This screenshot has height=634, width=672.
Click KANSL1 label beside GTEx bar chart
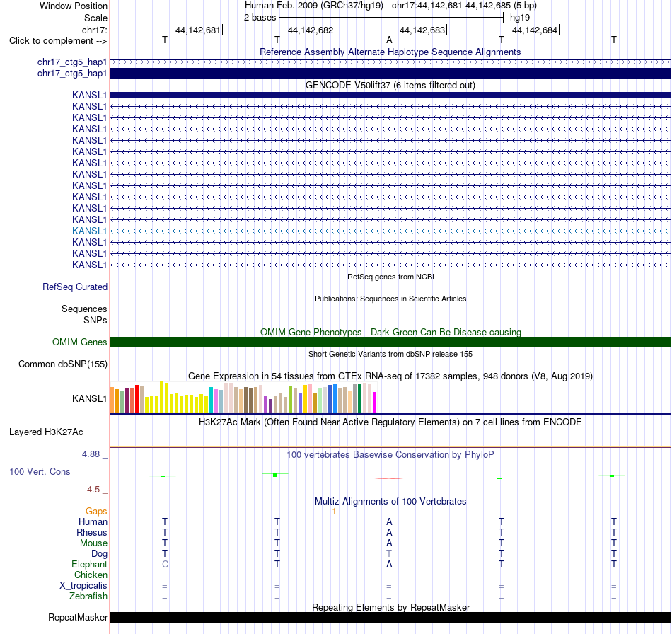pos(89,398)
